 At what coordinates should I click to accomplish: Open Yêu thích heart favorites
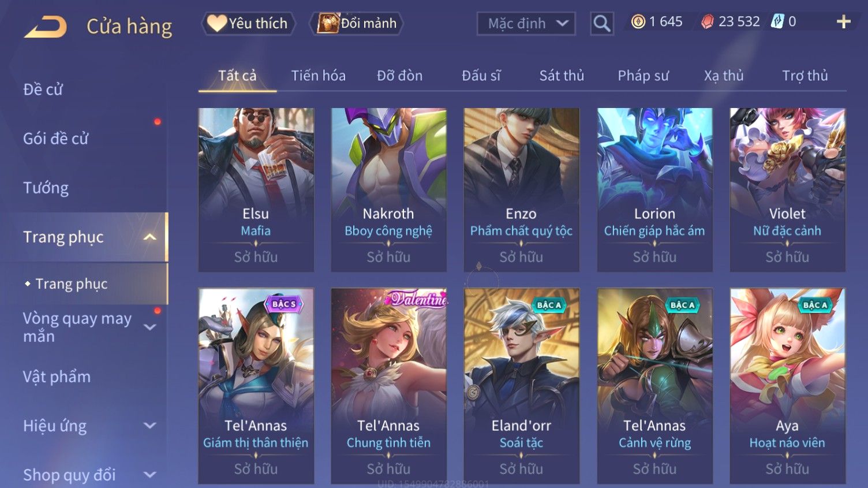tap(248, 24)
